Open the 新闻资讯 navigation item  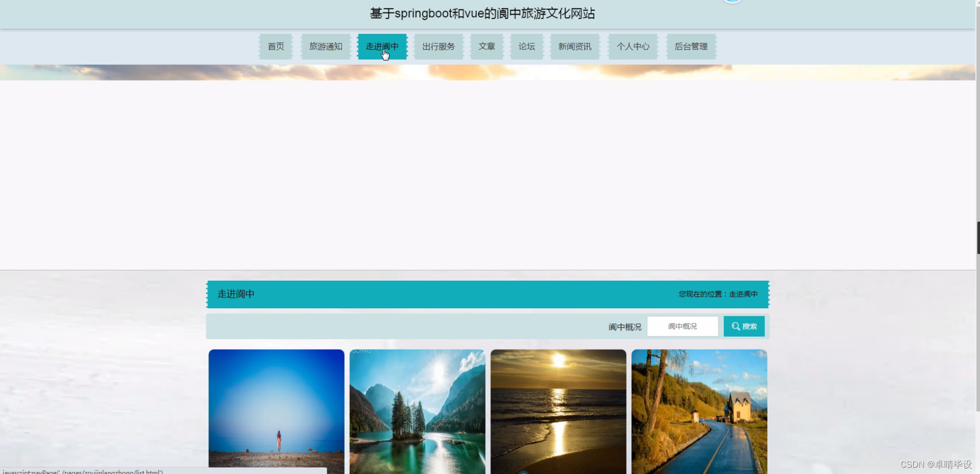click(574, 47)
